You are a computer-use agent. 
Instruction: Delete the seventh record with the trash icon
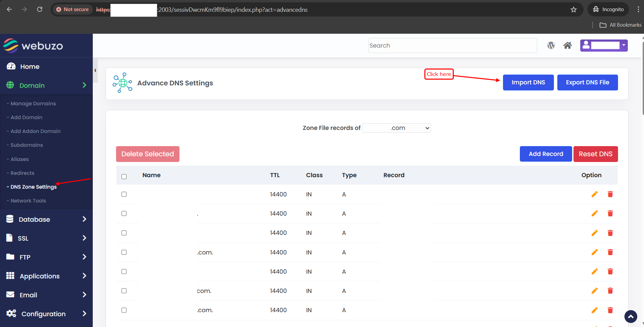click(610, 310)
